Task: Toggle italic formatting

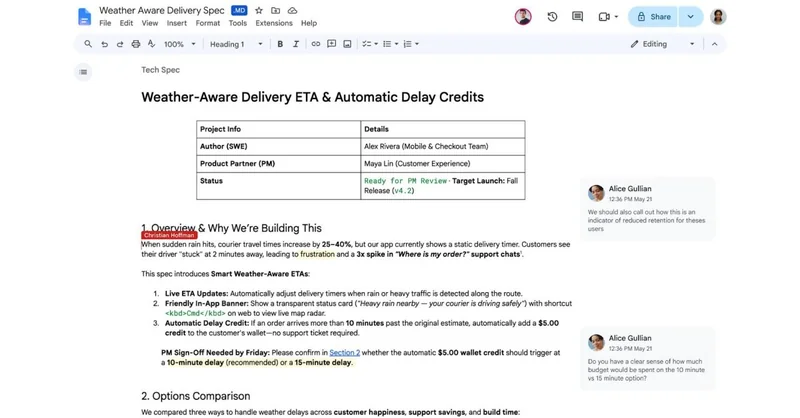Action: pyautogui.click(x=296, y=44)
